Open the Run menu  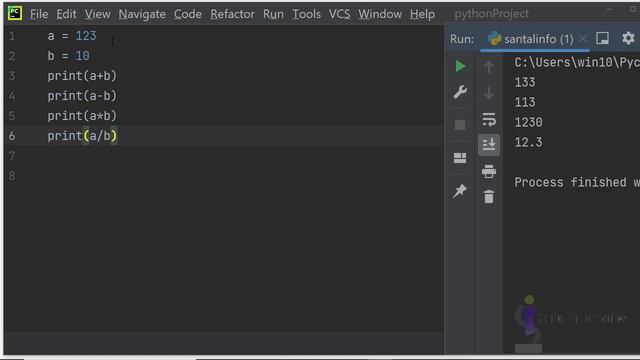(x=273, y=14)
